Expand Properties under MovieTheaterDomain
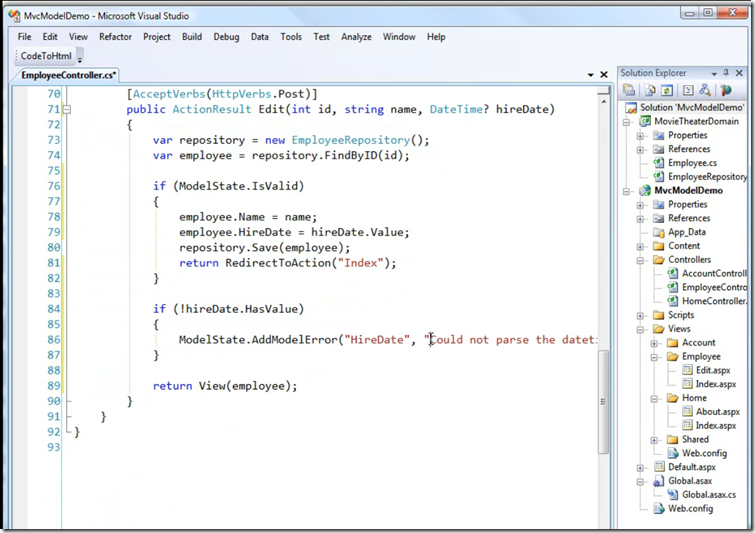Image resolution: width=755 pixels, height=533 pixels. coord(640,136)
